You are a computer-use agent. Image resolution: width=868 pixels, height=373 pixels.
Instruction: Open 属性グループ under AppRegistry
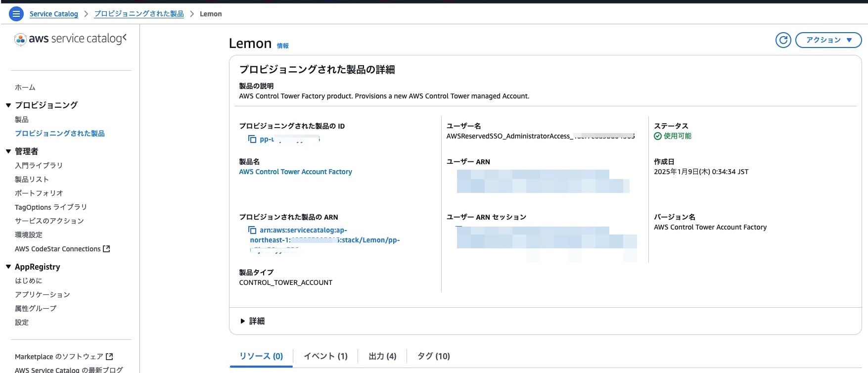pos(36,309)
